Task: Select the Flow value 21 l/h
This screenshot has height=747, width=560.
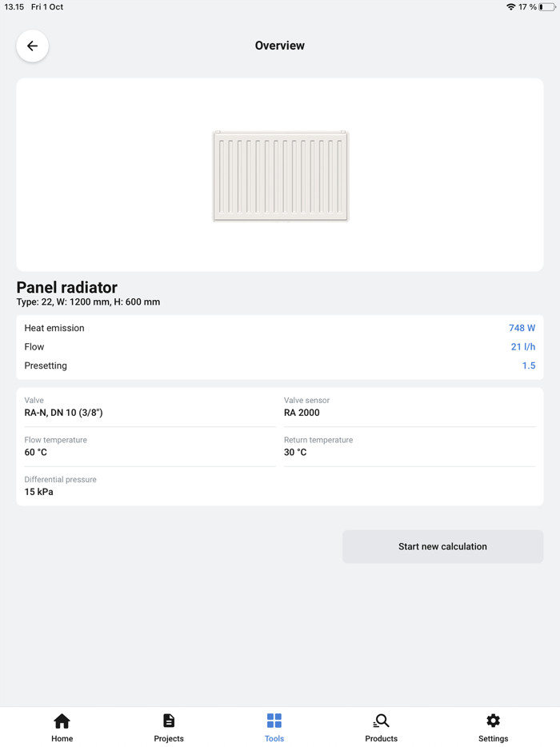Action: pos(524,346)
